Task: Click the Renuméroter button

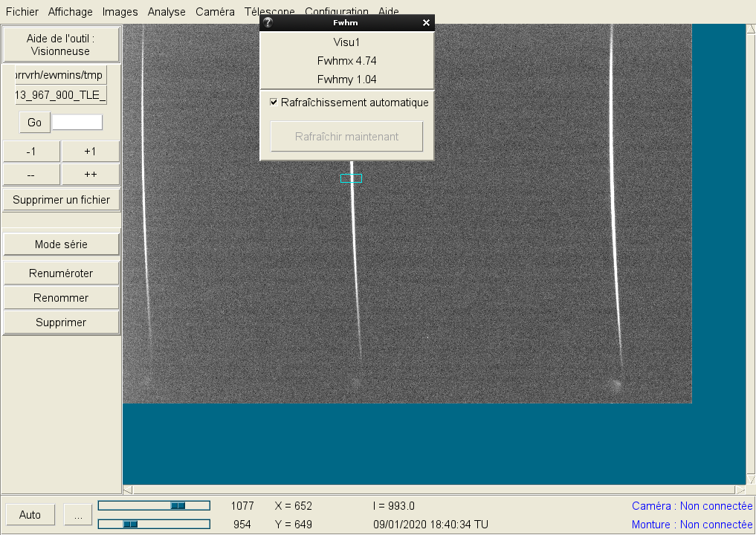Action: click(x=61, y=273)
